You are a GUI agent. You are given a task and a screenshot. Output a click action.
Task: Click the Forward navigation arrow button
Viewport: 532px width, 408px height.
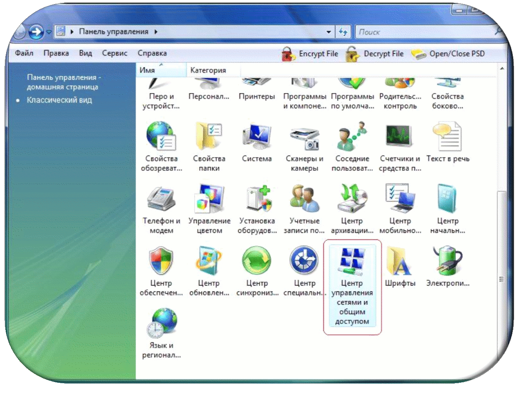(36, 32)
